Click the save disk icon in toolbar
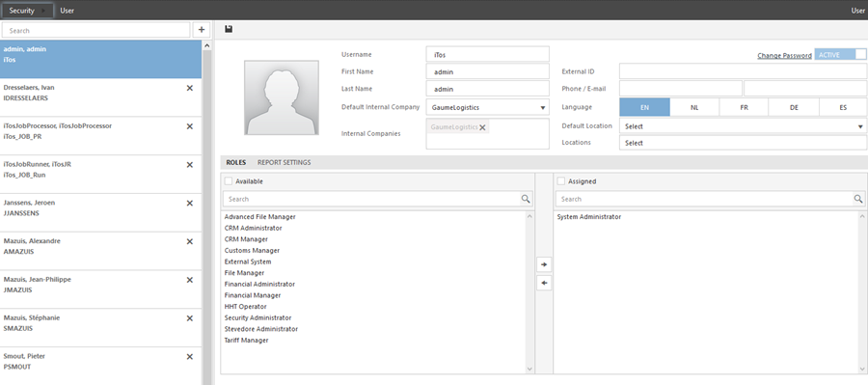The image size is (868, 385). pyautogui.click(x=229, y=29)
